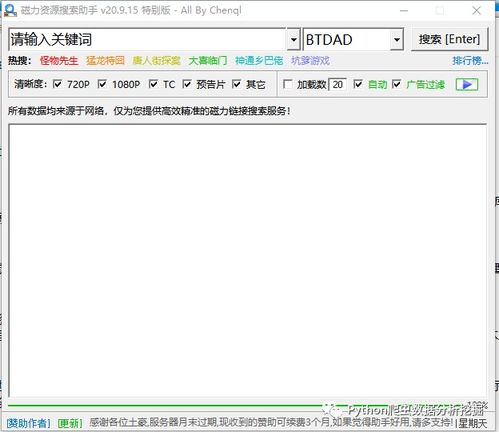Viewport: 499px width, 432px height.
Task: Click inside the empty results list area
Action: [x=247, y=260]
